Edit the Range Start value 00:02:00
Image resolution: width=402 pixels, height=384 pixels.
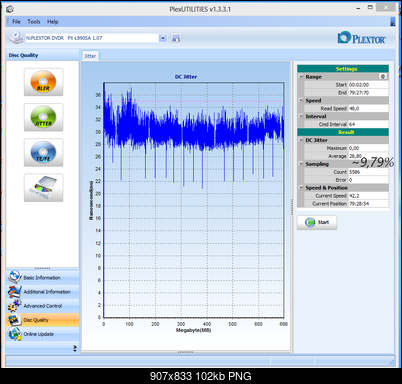(x=368, y=85)
